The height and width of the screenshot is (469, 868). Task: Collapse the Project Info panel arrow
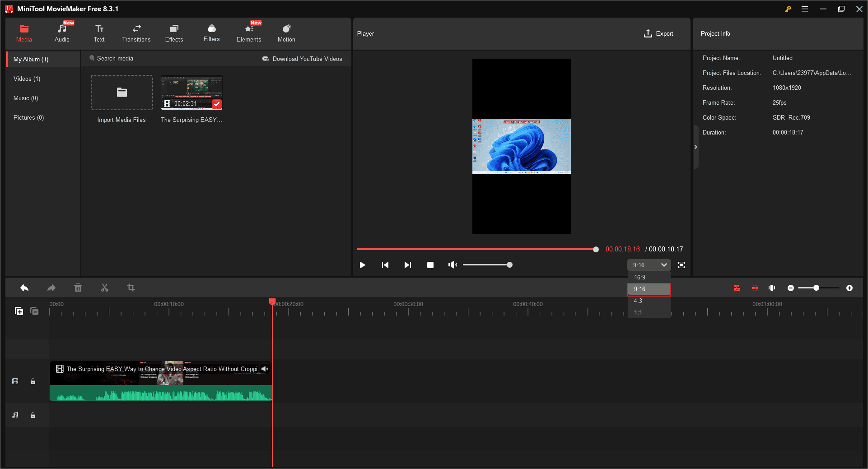point(695,147)
